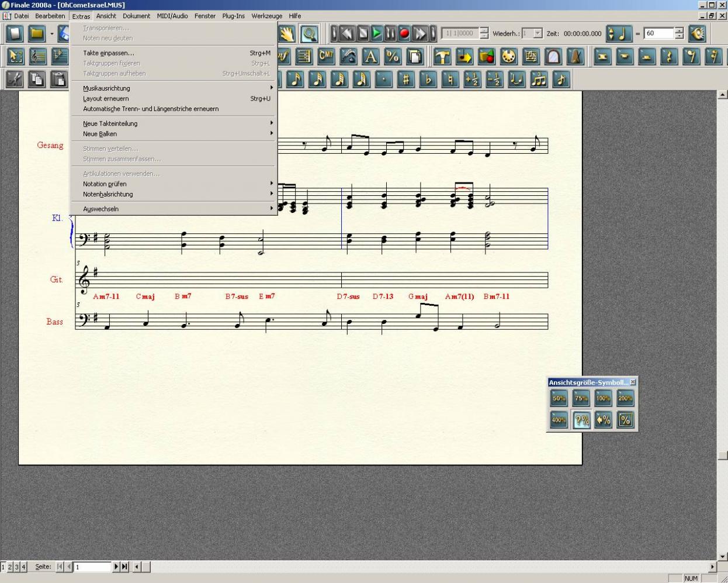Viewport: 728px width, 583px height.
Task: Select the augmentation dot icon
Action: coord(383,79)
